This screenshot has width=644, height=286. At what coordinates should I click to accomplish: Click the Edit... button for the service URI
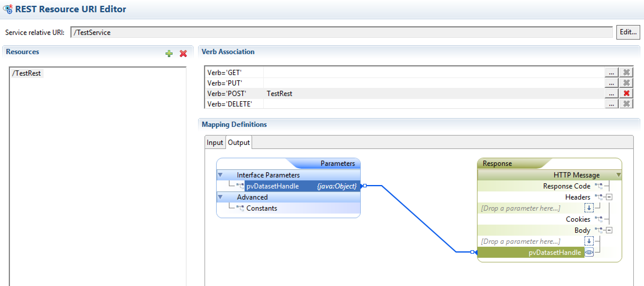click(x=628, y=32)
